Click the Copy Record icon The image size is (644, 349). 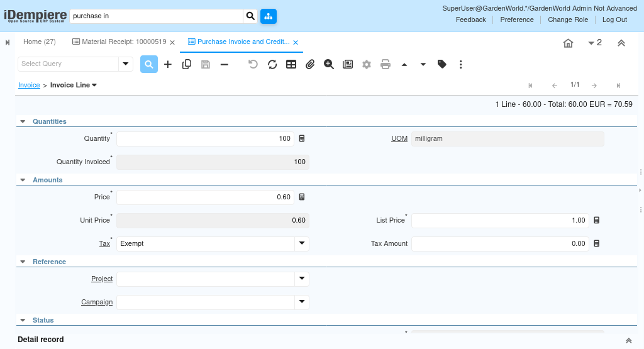click(x=186, y=65)
